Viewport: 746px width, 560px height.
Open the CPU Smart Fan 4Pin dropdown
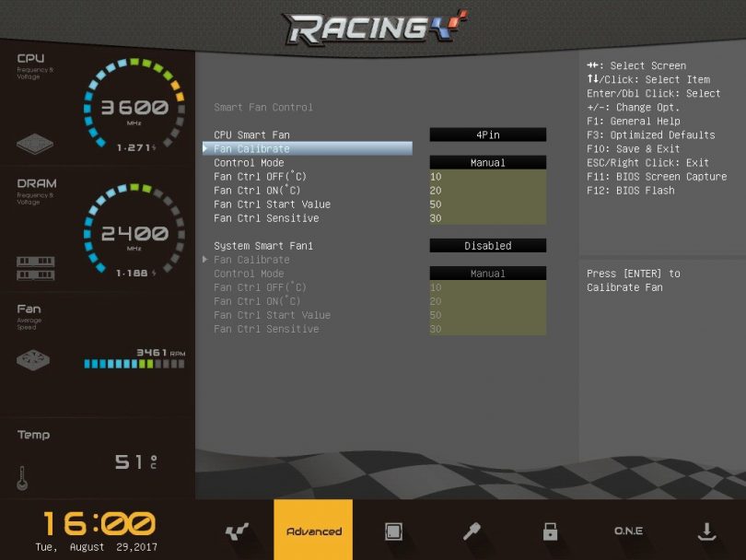[487, 134]
